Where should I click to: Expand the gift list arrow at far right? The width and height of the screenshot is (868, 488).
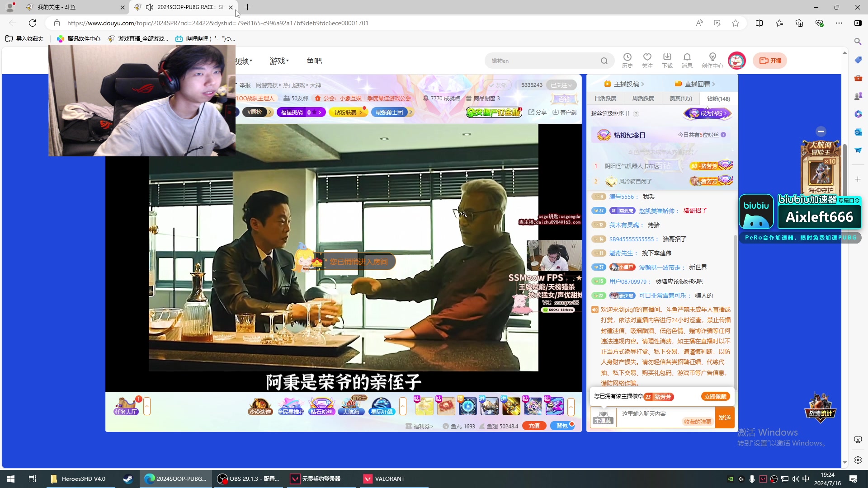571,406
